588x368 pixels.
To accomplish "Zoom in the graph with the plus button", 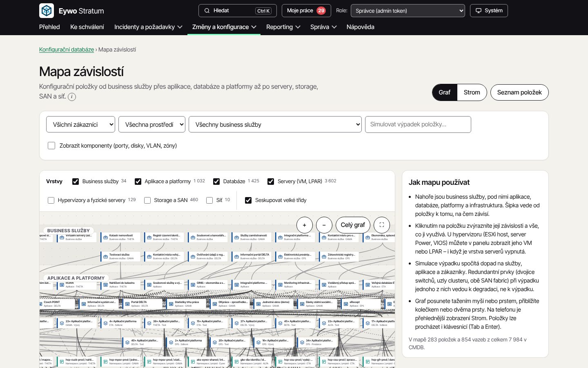I will point(305,225).
